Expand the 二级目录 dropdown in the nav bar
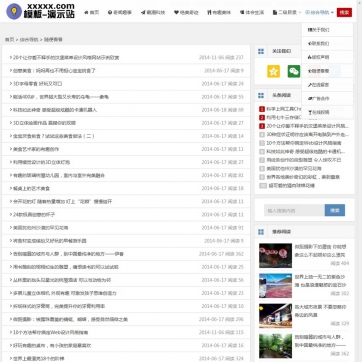The image size is (362, 362). point(287,12)
